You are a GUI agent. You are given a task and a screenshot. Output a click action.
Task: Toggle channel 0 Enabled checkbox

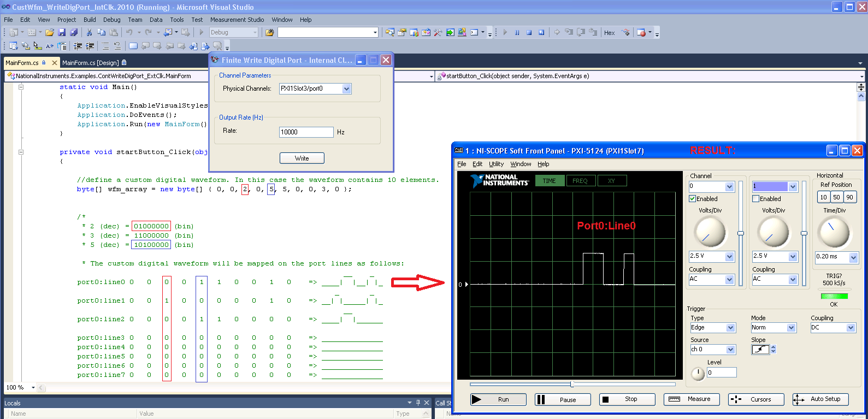pos(693,199)
